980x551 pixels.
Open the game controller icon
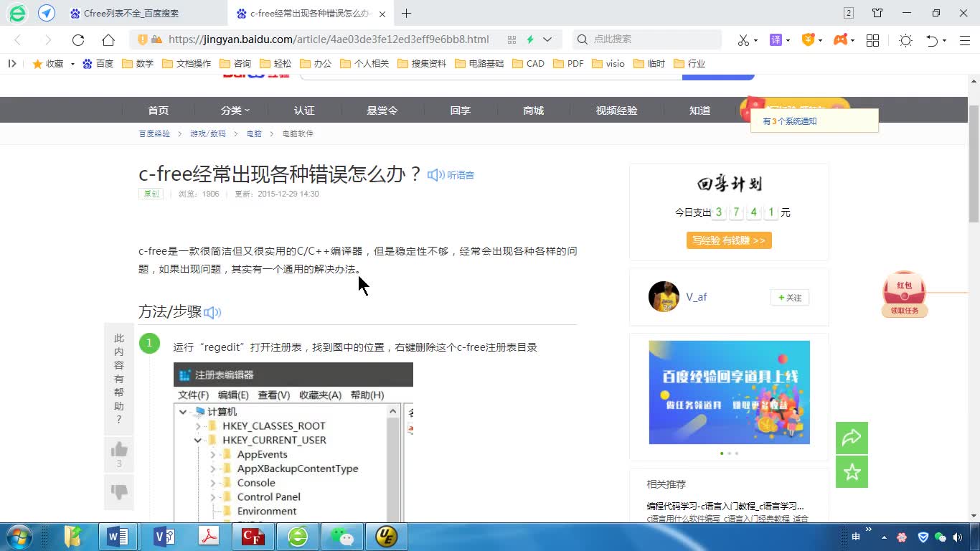click(x=840, y=40)
